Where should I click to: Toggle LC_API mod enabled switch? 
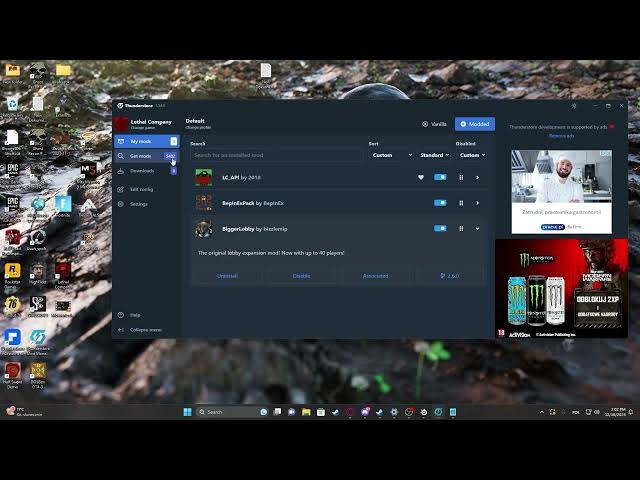(440, 177)
